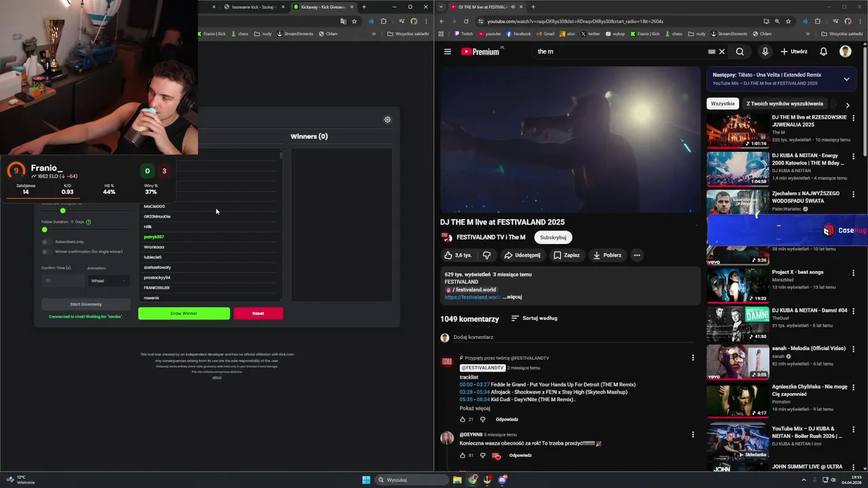Click the Follow Duration info icon
Screen dimensions: 868x488
coord(88,222)
